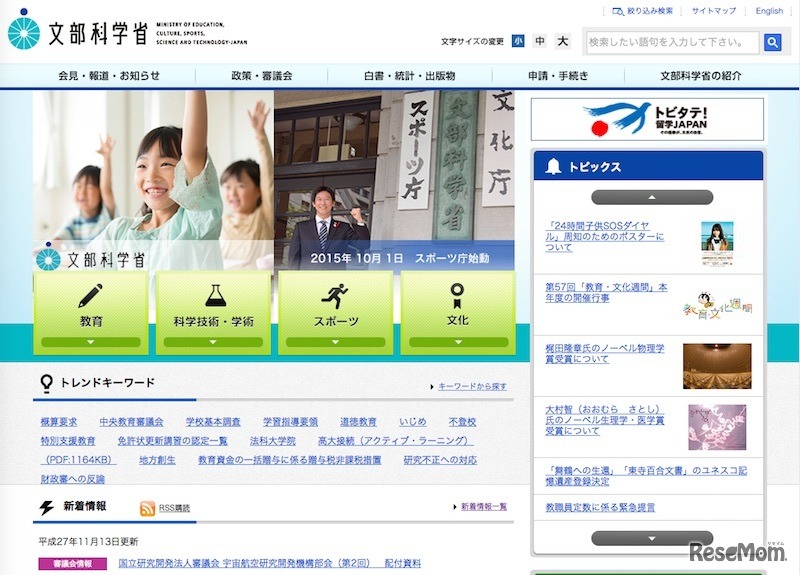Viewport: 800px width, 575px height.
Task: Click the 研究不正への対応 keyword
Action: 440,460
